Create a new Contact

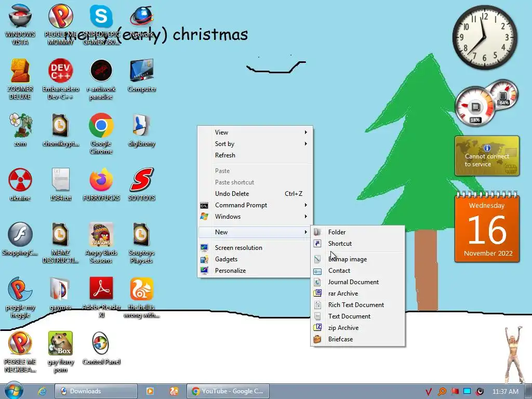tap(357, 271)
